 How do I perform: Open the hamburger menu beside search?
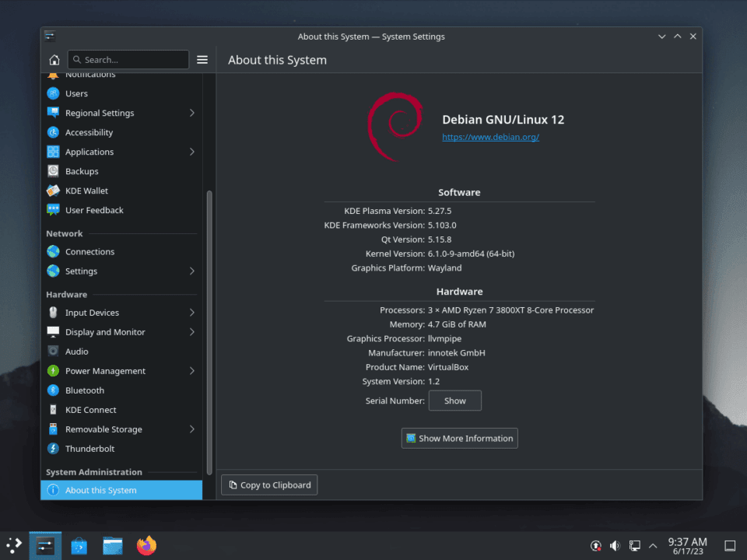click(202, 60)
